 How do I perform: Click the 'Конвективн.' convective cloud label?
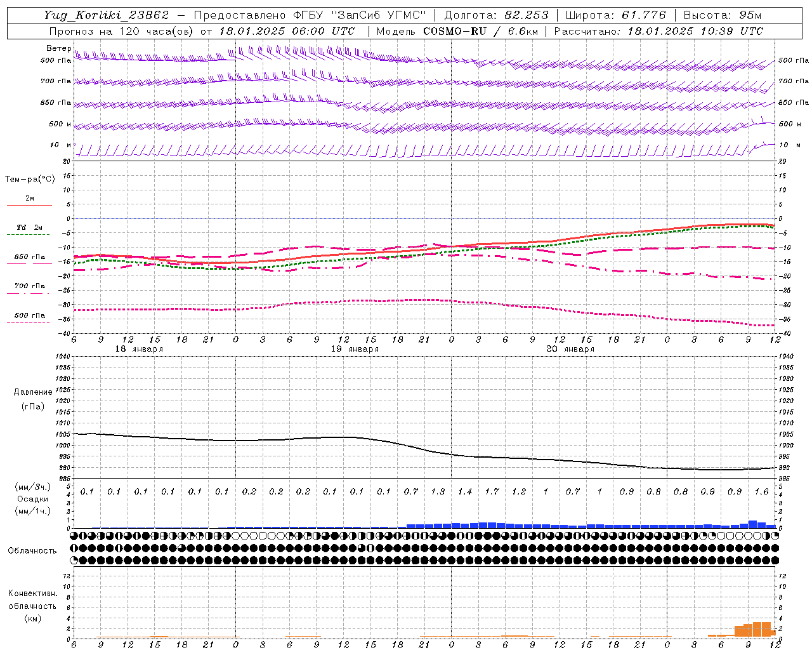(x=32, y=594)
